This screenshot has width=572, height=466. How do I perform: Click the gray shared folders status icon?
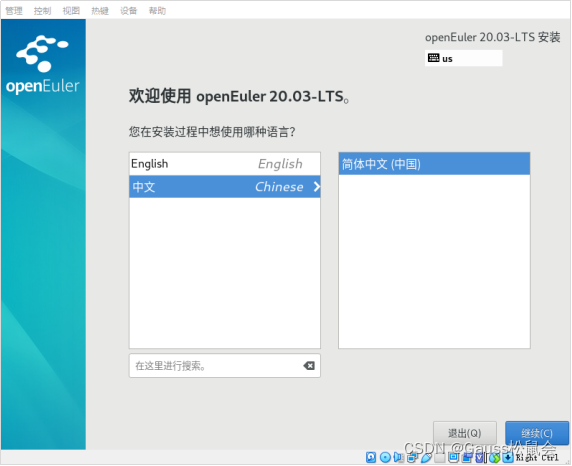pos(440,457)
